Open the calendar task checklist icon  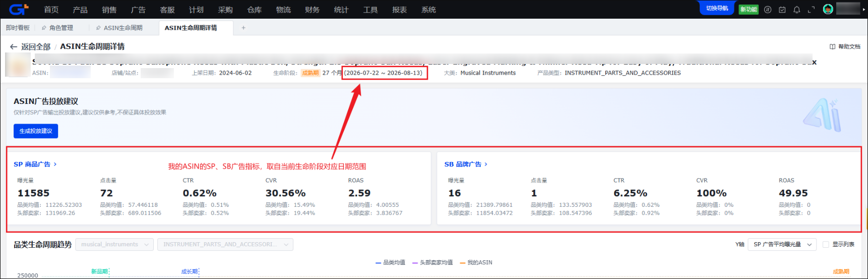(x=782, y=10)
